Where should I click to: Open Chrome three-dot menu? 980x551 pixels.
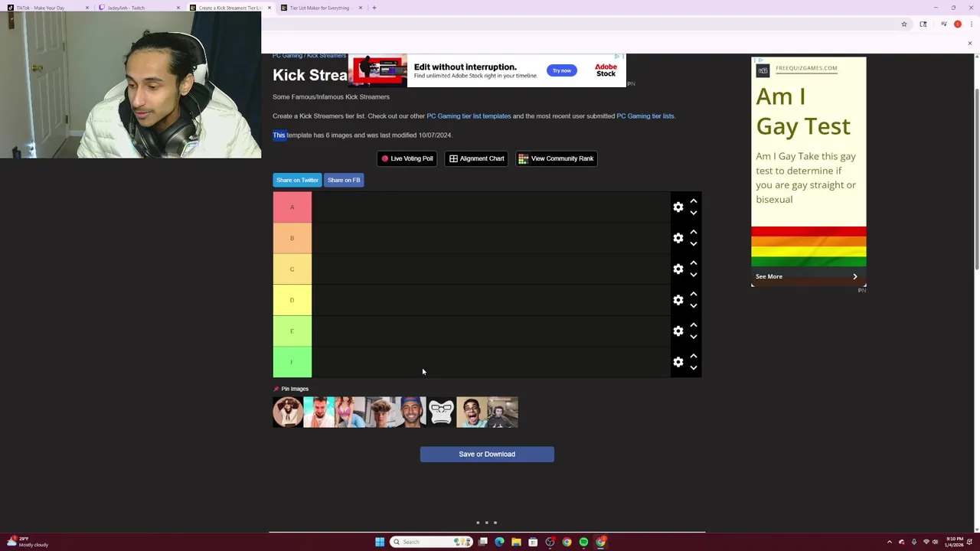[x=971, y=24]
